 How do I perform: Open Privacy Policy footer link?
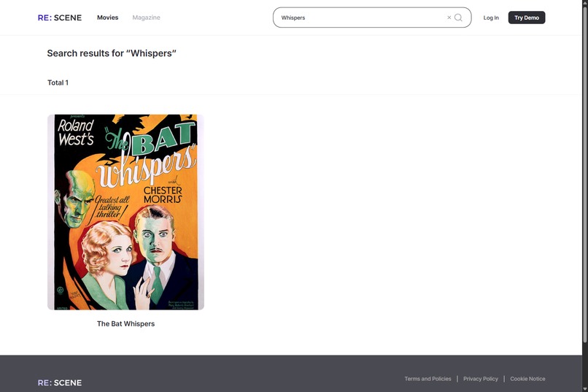coord(480,379)
